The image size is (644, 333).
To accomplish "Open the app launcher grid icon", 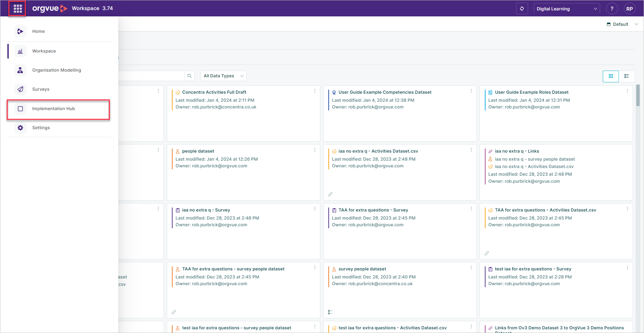I will point(17,8).
